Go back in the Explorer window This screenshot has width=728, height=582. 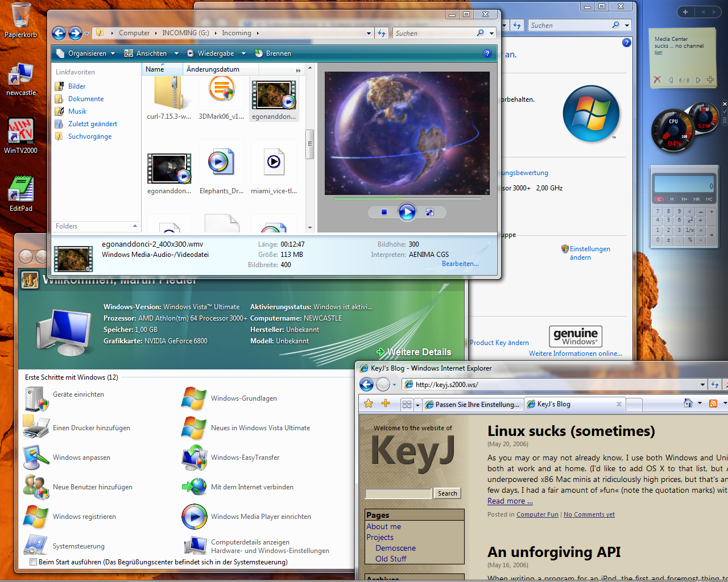click(59, 34)
